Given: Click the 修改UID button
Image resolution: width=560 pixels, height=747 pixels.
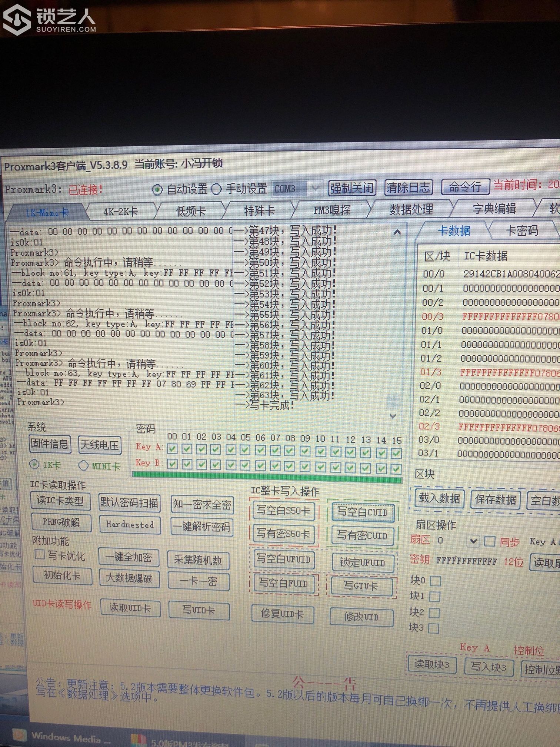Looking at the screenshot, I should coord(361,617).
